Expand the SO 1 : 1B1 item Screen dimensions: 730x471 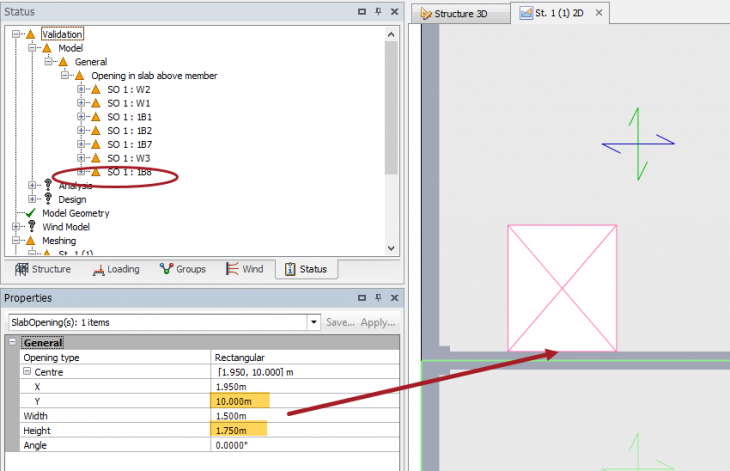pyautogui.click(x=81, y=116)
